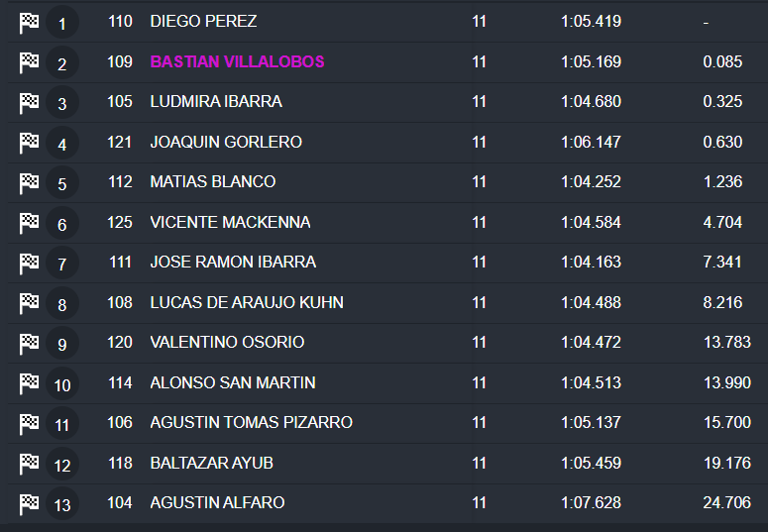This screenshot has height=532, width=768.
Task: Click the position 12 circle badge
Action: click(x=62, y=465)
